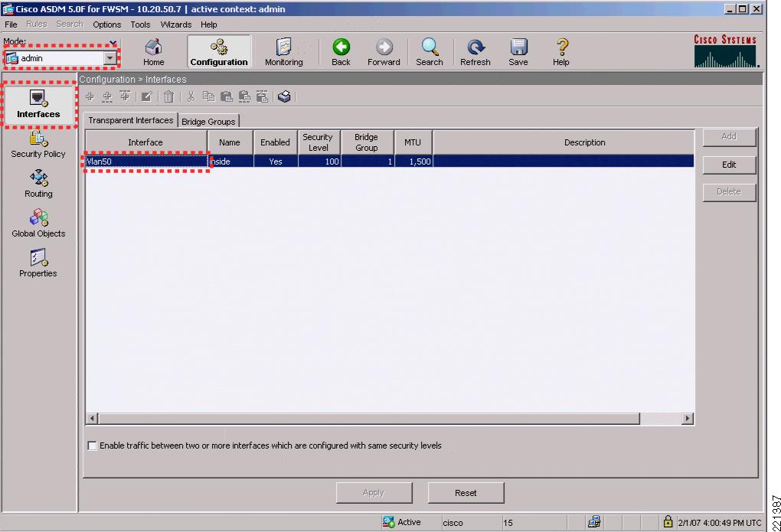Open the Home view icon
This screenshot has height=532, width=781.
pyautogui.click(x=153, y=52)
